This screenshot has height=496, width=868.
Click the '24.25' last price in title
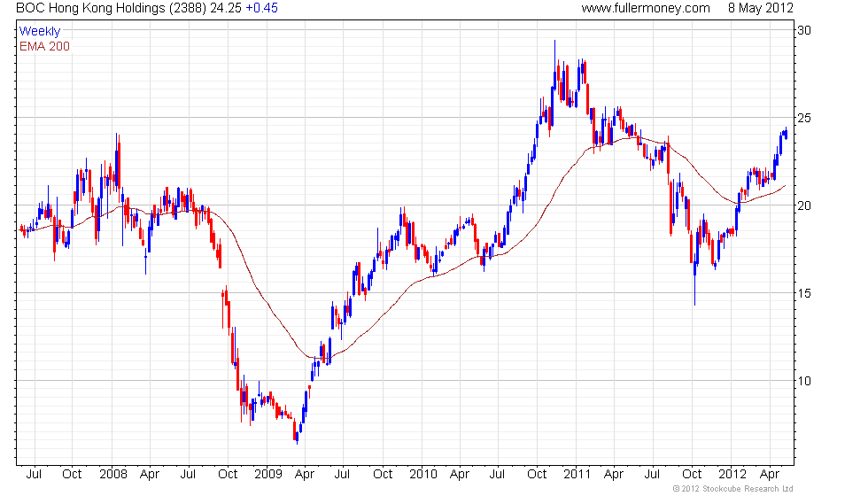click(x=226, y=8)
